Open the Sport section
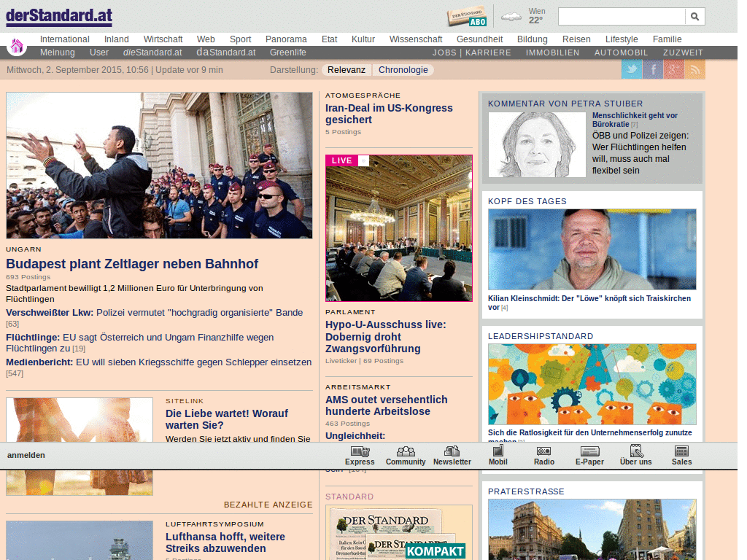Viewport: 747px width, 560px height. click(x=241, y=39)
